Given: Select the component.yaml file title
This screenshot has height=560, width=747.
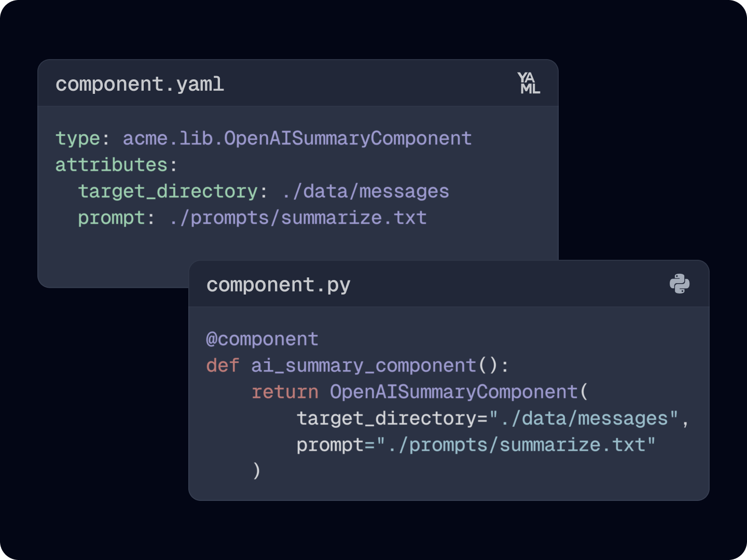Looking at the screenshot, I should coord(140,84).
